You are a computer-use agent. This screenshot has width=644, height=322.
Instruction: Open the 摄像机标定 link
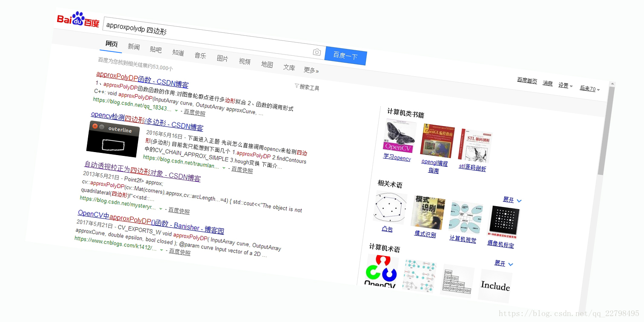pos(500,244)
